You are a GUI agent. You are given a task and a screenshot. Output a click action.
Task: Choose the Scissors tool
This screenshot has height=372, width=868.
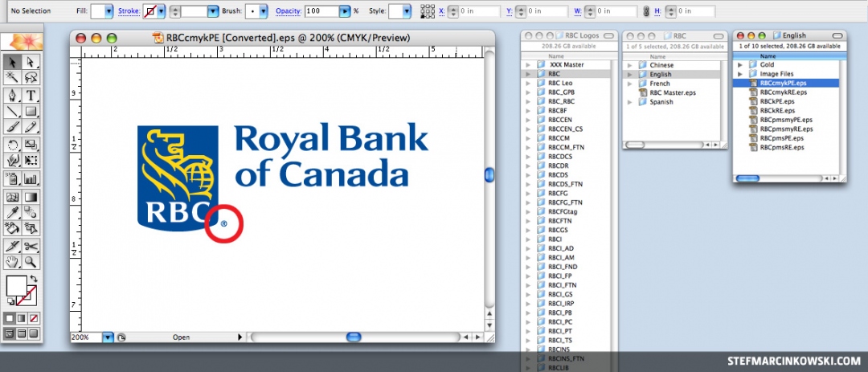click(31, 247)
